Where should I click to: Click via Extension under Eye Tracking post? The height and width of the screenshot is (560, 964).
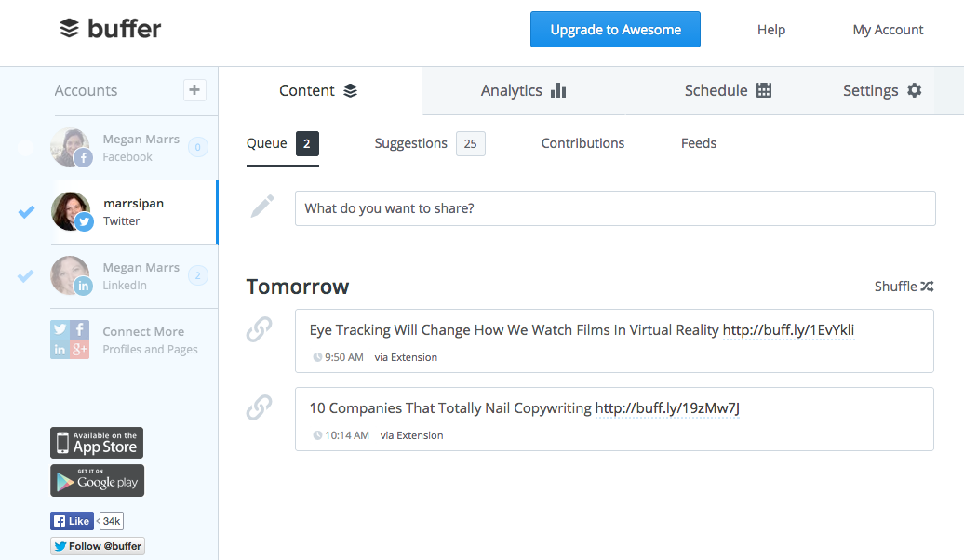(406, 357)
